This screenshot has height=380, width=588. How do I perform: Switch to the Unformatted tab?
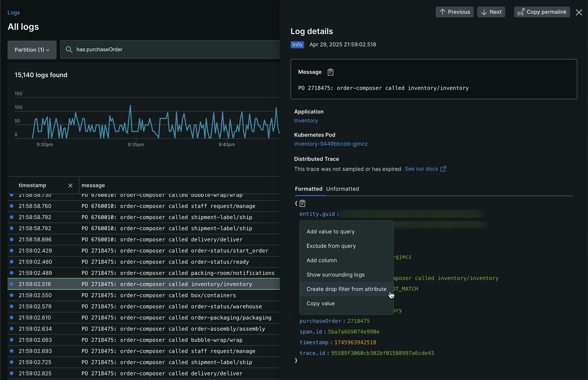coord(342,189)
